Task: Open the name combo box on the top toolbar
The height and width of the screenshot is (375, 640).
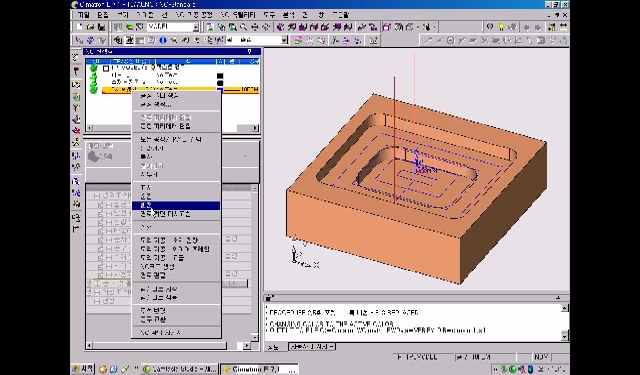Action: pos(196,27)
